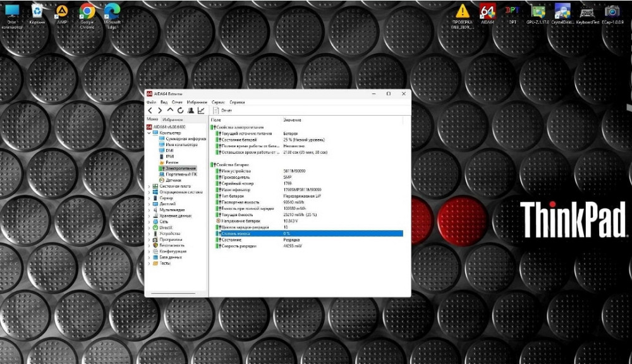
Task: Click the refresh icon in AIDA64 toolbar
Action: point(182,111)
